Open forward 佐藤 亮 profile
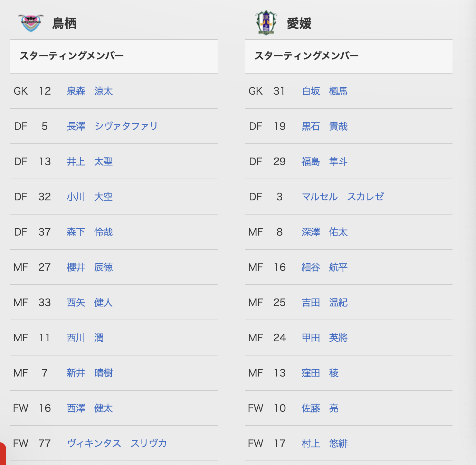This screenshot has width=476, height=465. pyautogui.click(x=320, y=408)
